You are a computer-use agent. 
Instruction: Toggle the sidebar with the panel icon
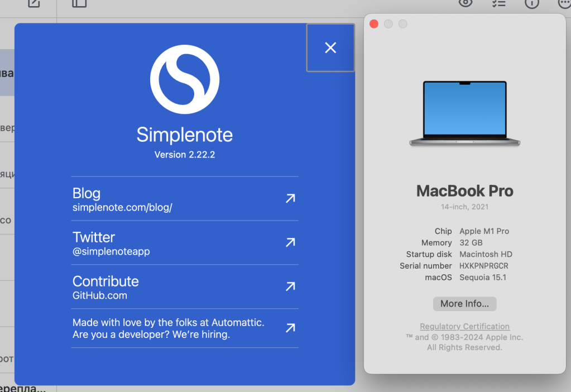[79, 3]
